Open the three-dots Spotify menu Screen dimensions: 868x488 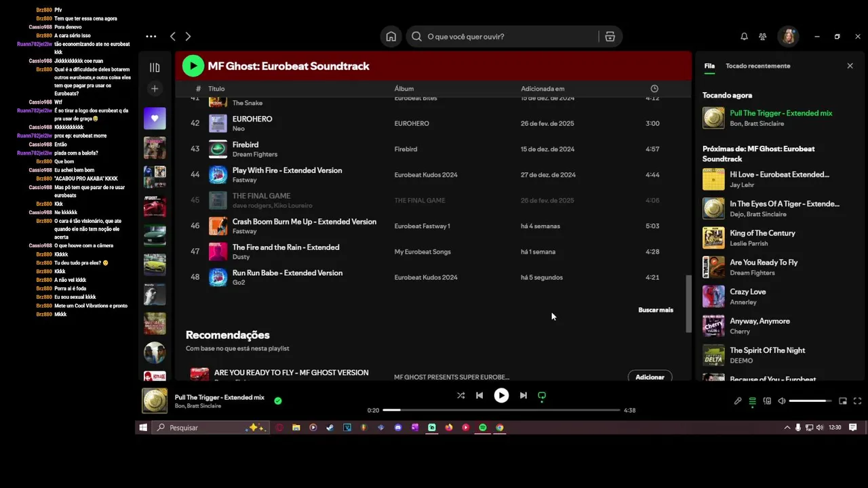(x=151, y=37)
